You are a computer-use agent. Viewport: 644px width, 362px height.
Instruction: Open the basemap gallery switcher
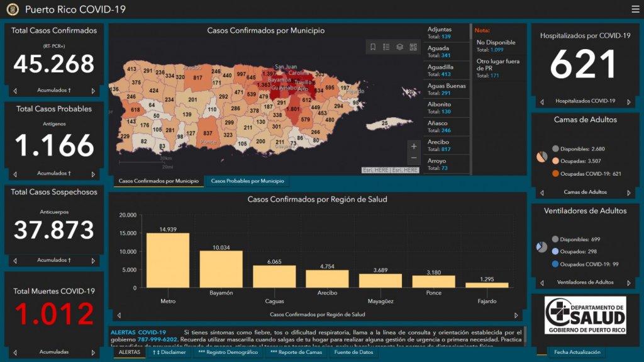[413, 47]
